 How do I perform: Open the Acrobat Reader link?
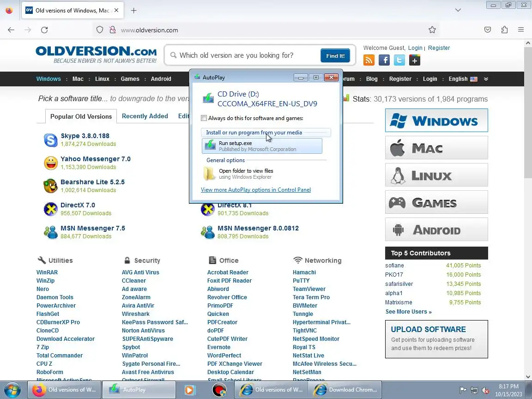point(228,272)
